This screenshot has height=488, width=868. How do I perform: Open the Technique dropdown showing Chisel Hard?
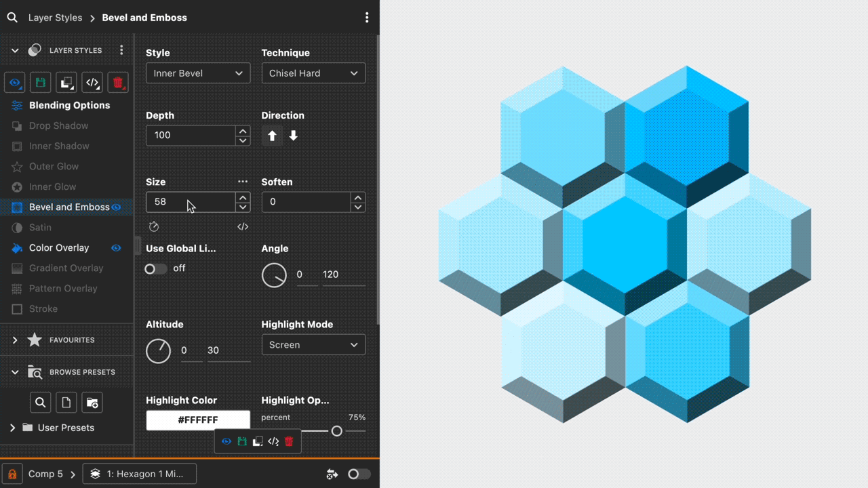tap(313, 73)
